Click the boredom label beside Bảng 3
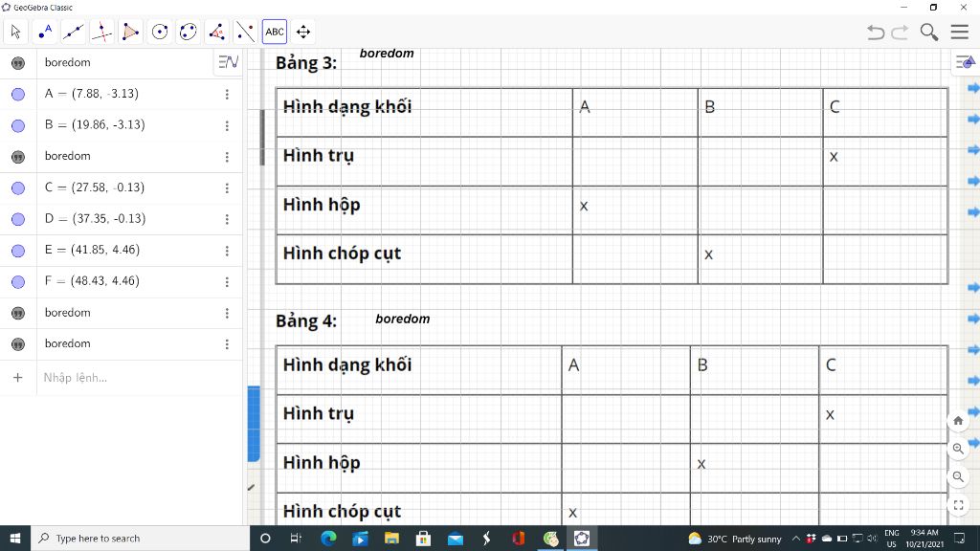This screenshot has height=551, width=980. pos(387,54)
